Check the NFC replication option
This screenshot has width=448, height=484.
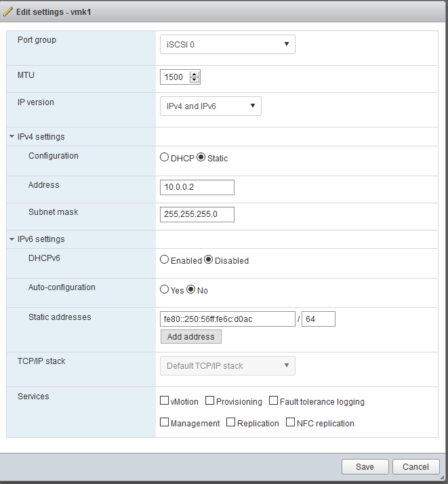pos(290,422)
